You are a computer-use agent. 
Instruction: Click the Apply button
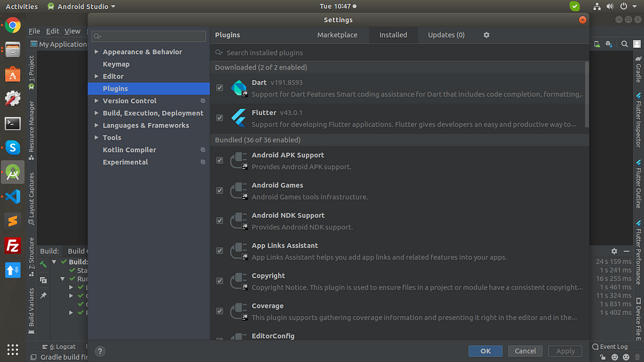pyautogui.click(x=565, y=351)
